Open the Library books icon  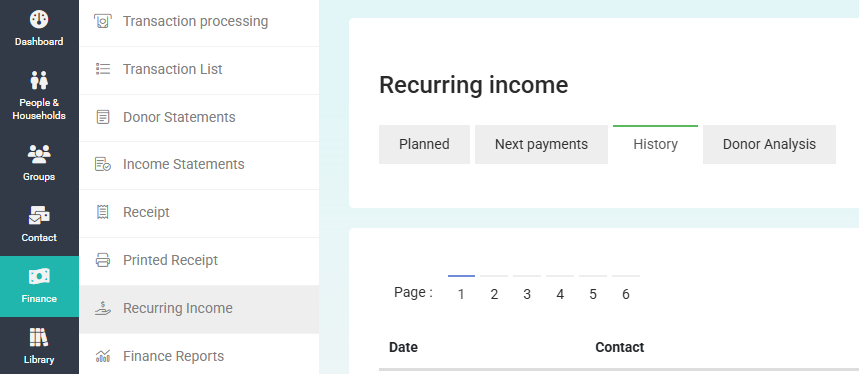[x=39, y=338]
